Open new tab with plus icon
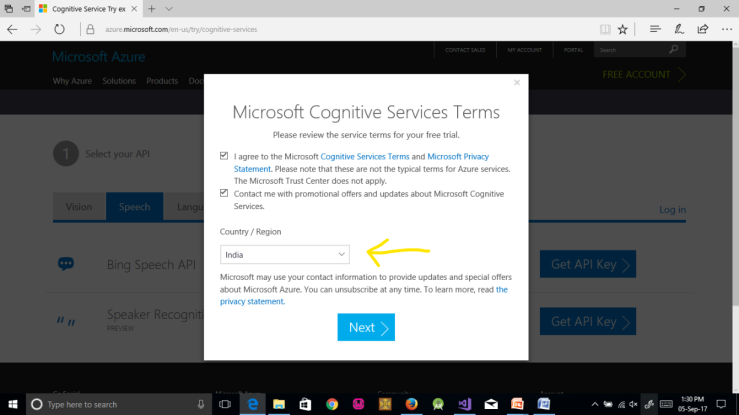Viewport: 739px width, 415px height. tap(152, 8)
